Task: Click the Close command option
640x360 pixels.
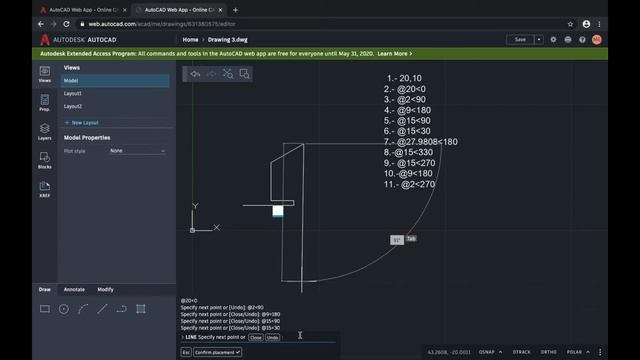Action: 256,337
